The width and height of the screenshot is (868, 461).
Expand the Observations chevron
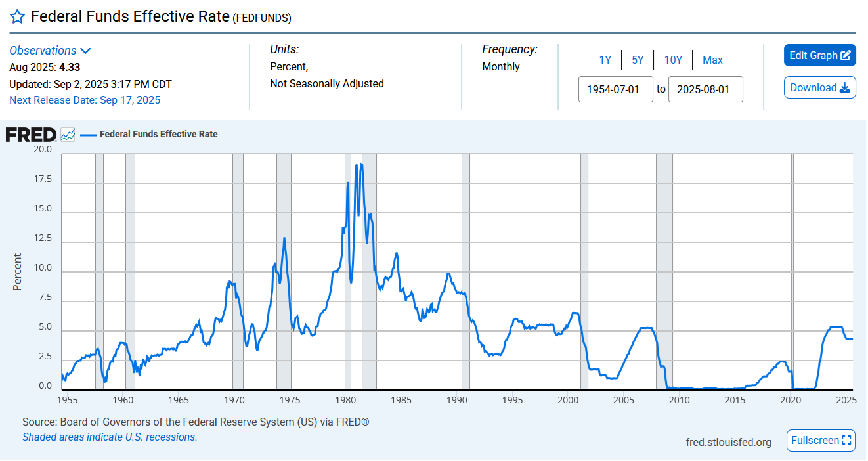(85, 51)
